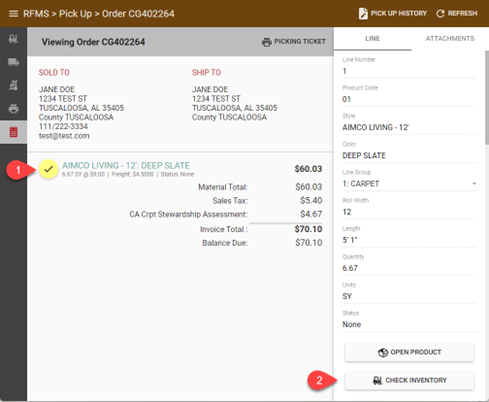Image resolution: width=489 pixels, height=402 pixels.
Task: Click the Open Product button
Action: (409, 352)
